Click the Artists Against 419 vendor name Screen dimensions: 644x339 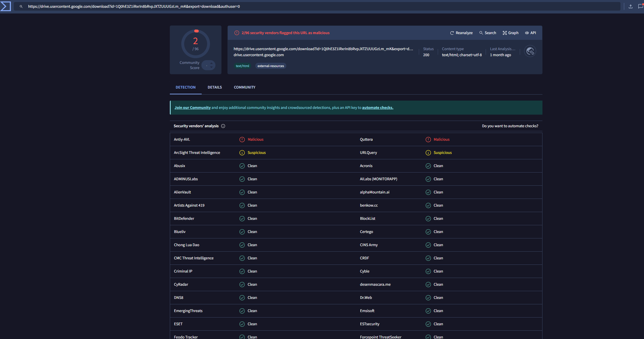pyautogui.click(x=189, y=205)
